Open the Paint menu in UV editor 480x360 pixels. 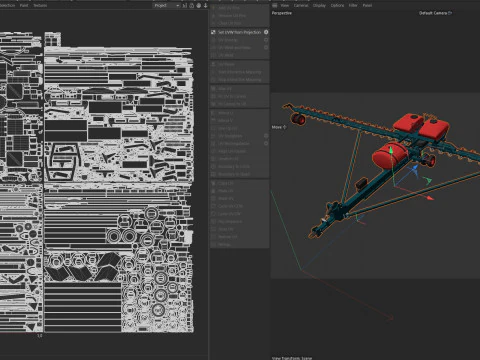[x=24, y=5]
